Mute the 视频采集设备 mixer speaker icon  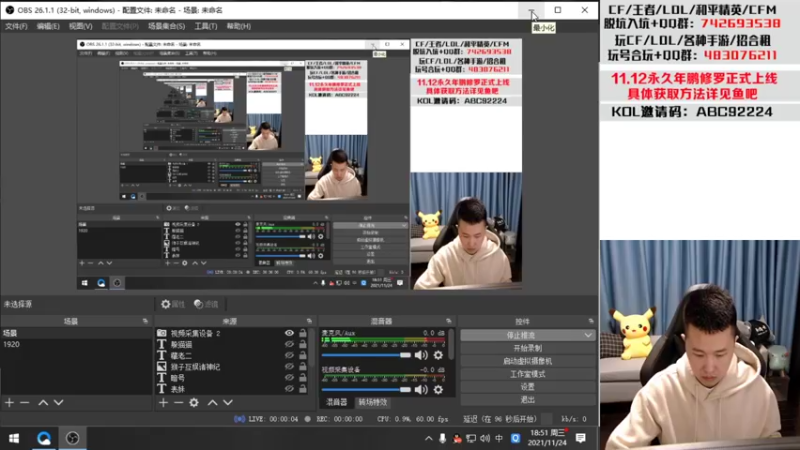[421, 390]
